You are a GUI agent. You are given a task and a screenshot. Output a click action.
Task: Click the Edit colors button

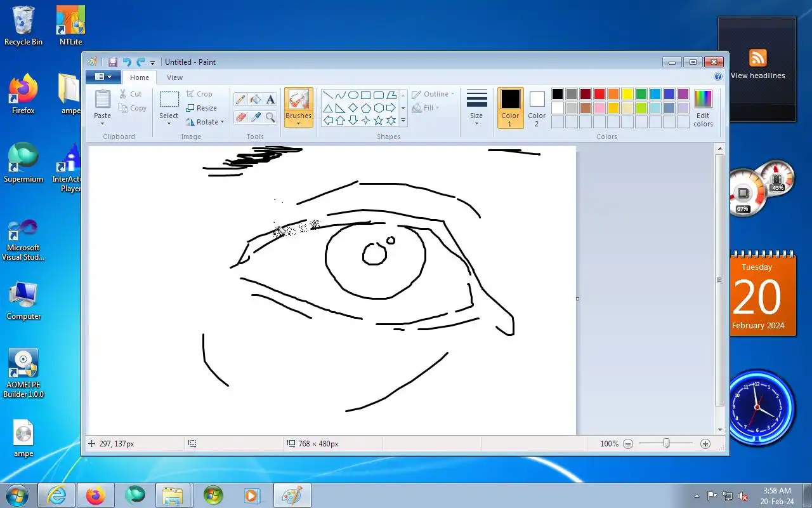(703, 108)
